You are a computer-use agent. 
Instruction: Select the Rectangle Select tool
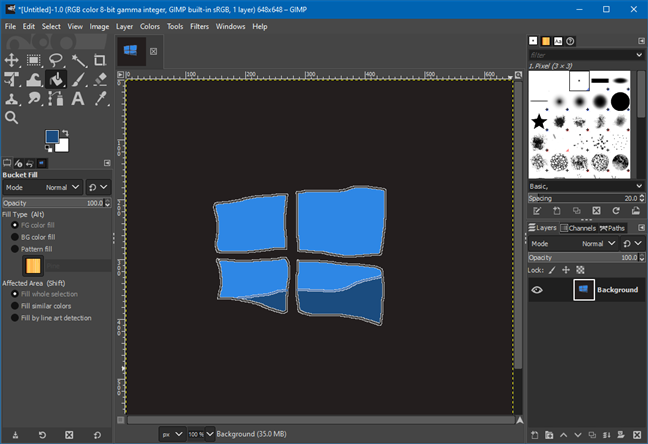tap(34, 60)
